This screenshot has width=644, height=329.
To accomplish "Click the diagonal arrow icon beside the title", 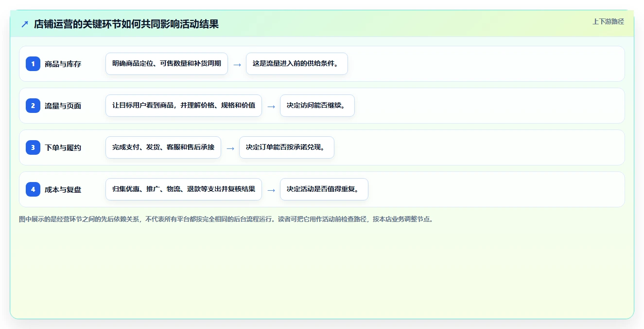I will tap(25, 24).
